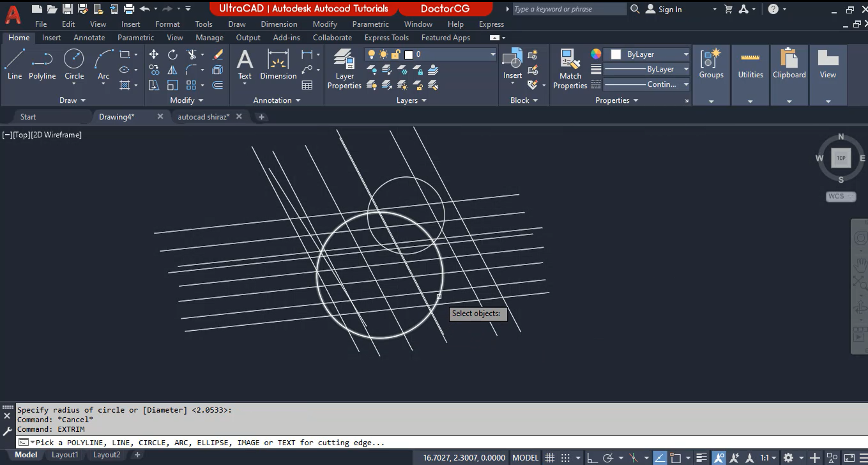Click the customization wrench beside command line
868x465 pixels.
coord(7,432)
